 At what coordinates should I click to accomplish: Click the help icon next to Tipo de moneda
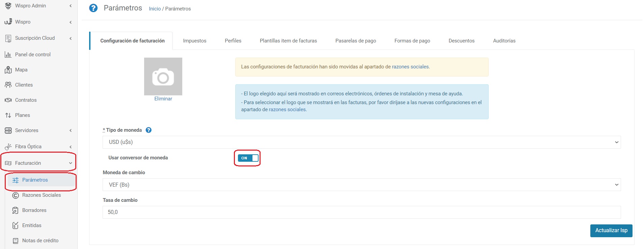(149, 130)
